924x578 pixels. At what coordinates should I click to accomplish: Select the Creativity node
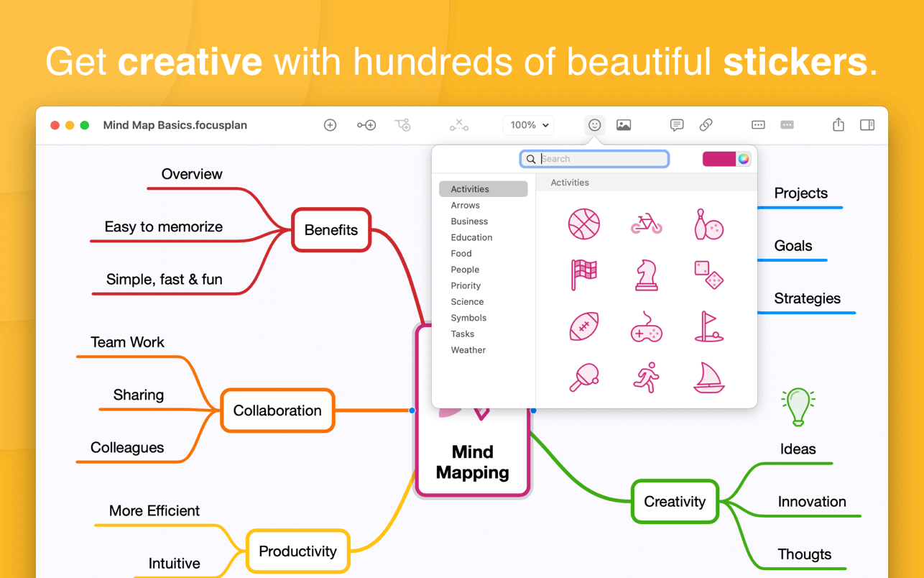[675, 502]
